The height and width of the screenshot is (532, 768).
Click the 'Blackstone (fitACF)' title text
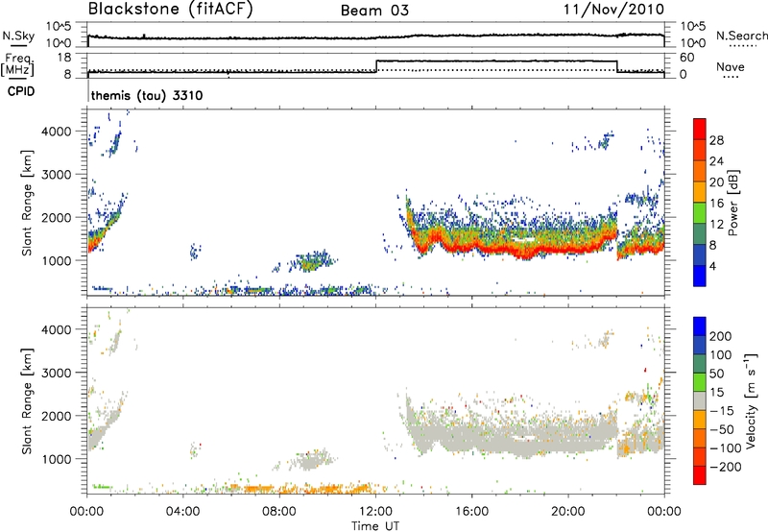click(171, 9)
